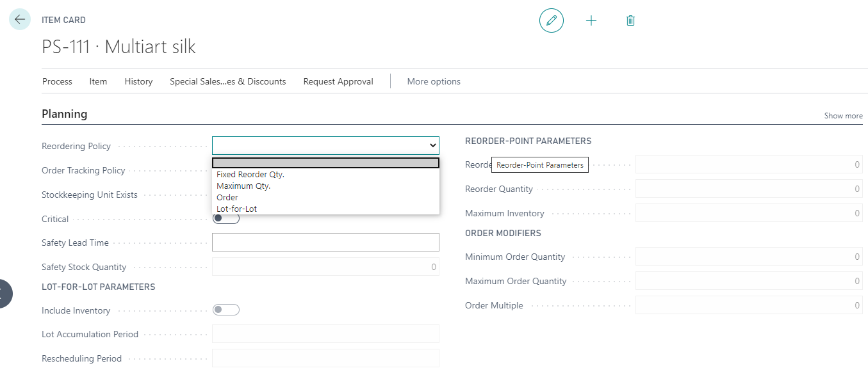Click the plus icon to create new item
This screenshot has width=868, height=375.
click(591, 20)
